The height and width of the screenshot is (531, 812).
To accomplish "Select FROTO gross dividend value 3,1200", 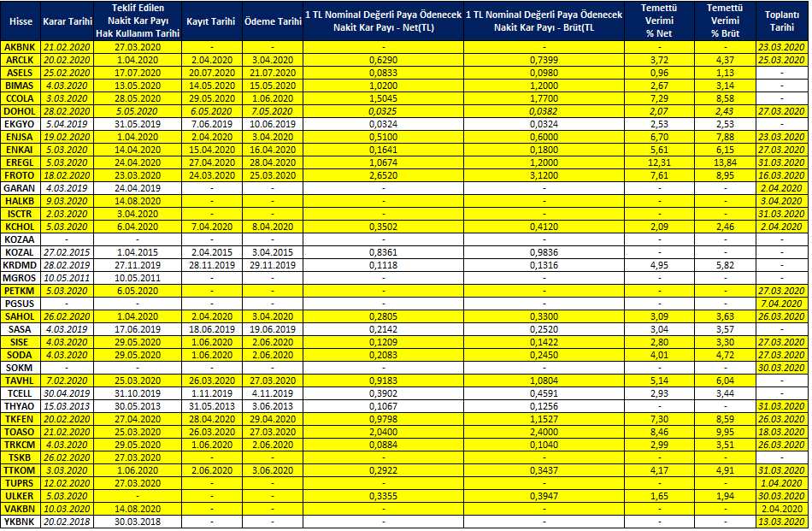I will click(544, 175).
